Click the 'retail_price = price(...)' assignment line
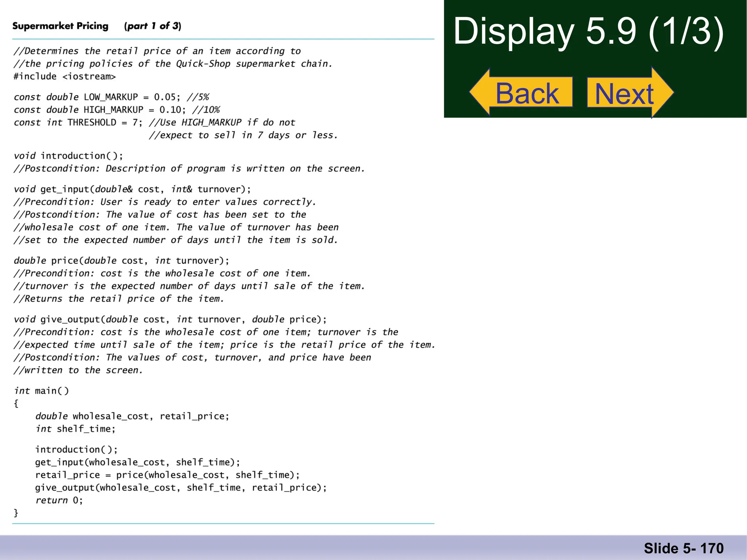Image resolution: width=747 pixels, height=560 pixels. tap(167, 475)
